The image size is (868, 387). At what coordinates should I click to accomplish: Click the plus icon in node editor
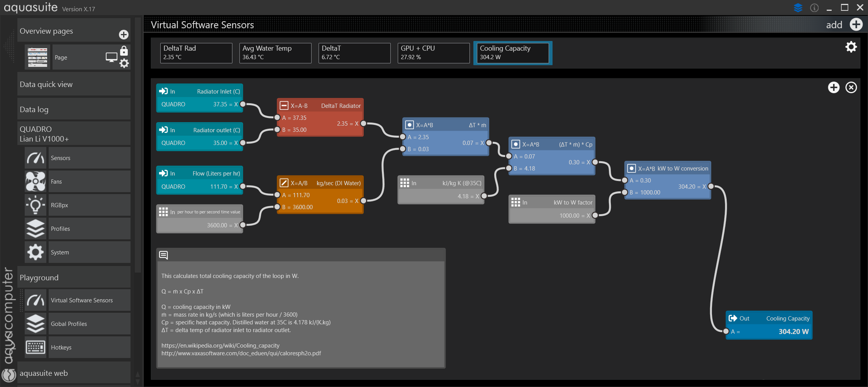pyautogui.click(x=834, y=87)
